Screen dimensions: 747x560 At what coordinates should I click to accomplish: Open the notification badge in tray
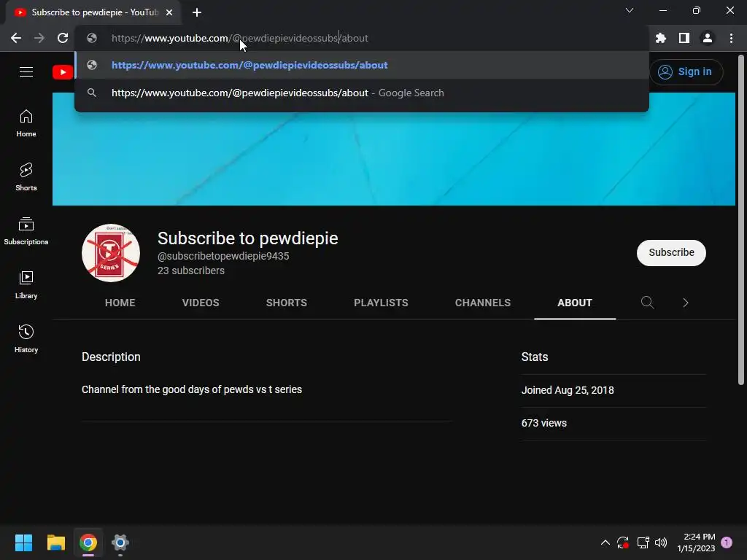coord(727,542)
